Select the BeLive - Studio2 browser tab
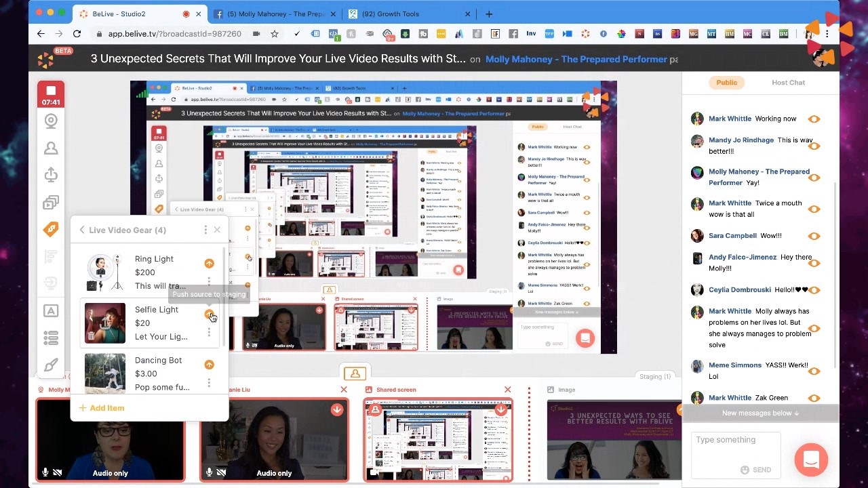Screen dimensions: 868x488 pyautogui.click(x=138, y=14)
